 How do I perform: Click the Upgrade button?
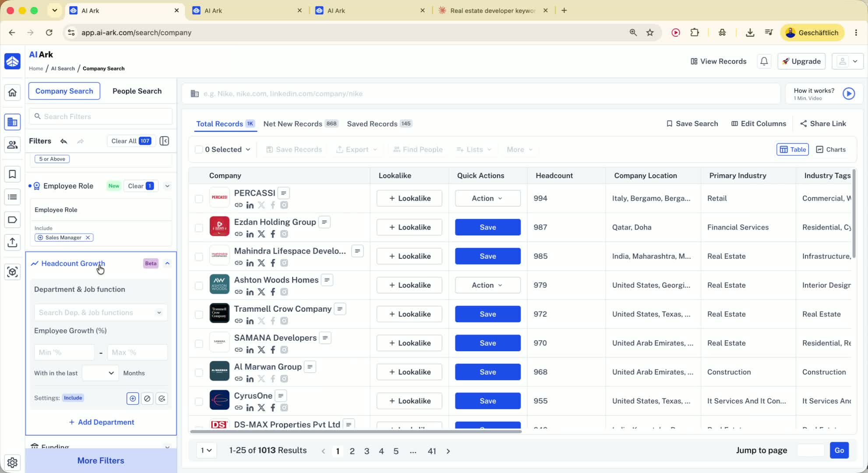tap(801, 61)
